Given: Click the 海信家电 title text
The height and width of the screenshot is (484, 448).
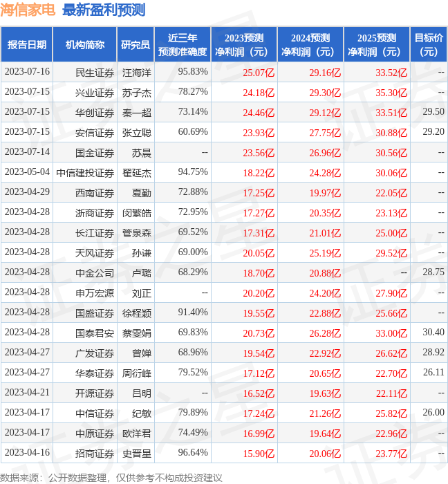Looking at the screenshot, I should click(28, 10).
